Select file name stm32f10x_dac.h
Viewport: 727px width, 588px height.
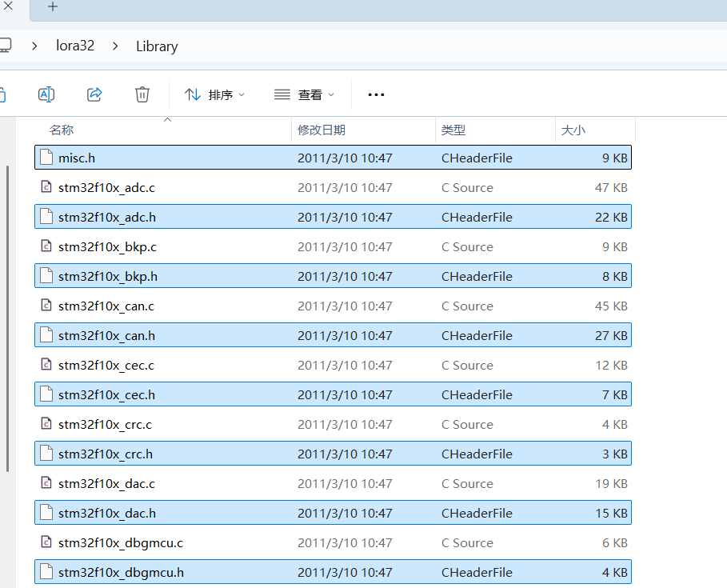pyautogui.click(x=107, y=514)
